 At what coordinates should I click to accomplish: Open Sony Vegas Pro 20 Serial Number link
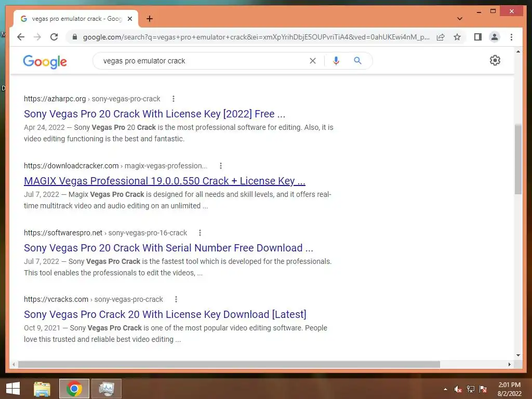168,248
